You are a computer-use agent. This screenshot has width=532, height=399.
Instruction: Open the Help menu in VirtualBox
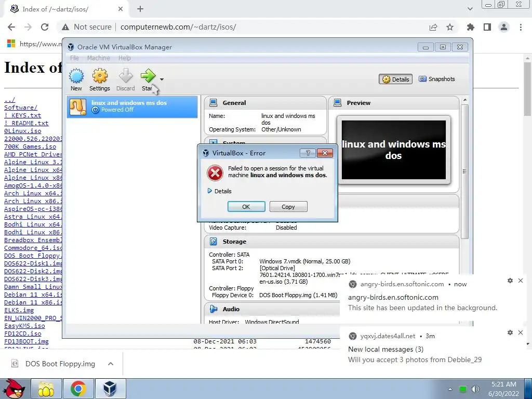click(125, 58)
